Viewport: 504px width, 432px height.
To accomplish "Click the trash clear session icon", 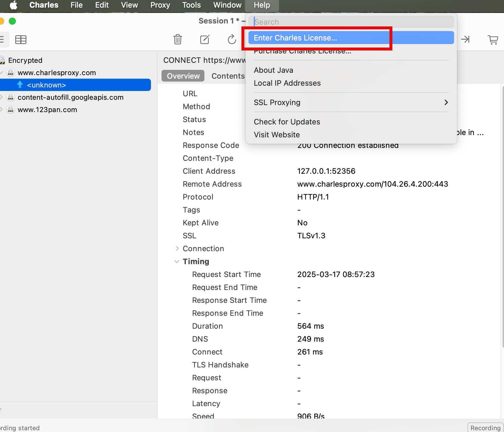I will click(x=177, y=39).
